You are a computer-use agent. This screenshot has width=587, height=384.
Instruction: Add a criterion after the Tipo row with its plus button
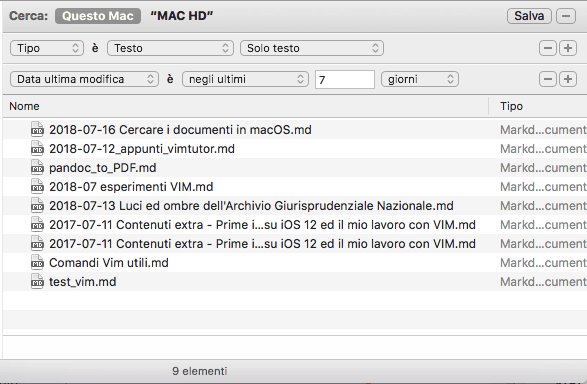point(568,48)
